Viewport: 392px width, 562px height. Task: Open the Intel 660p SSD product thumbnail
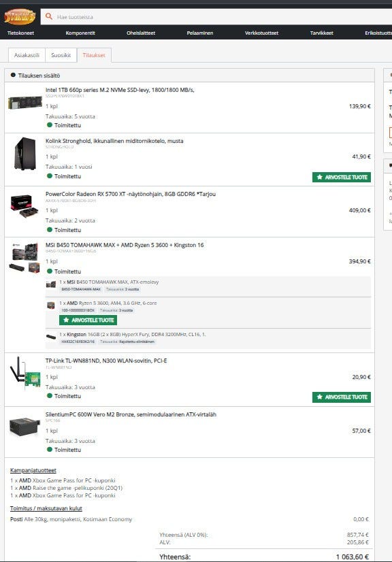click(24, 103)
